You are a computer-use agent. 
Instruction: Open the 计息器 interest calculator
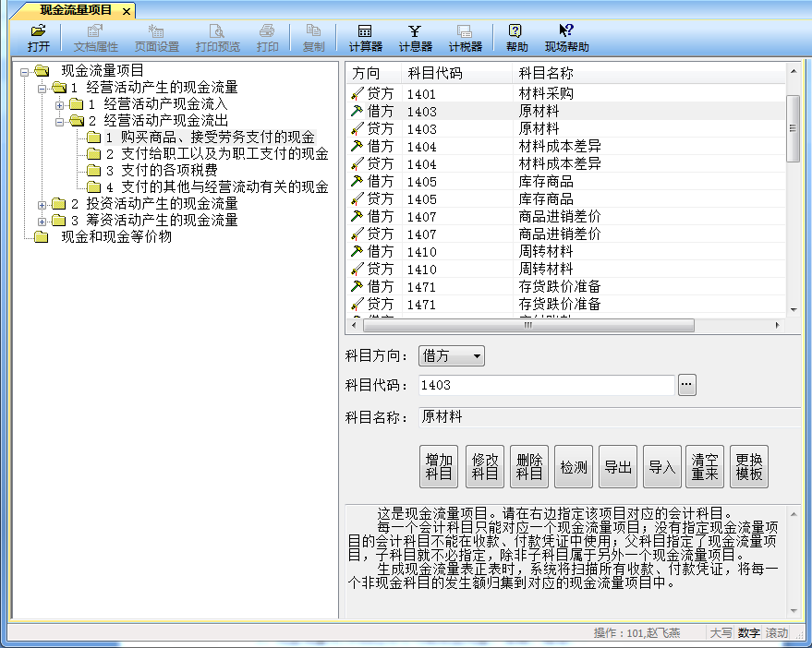coord(415,38)
